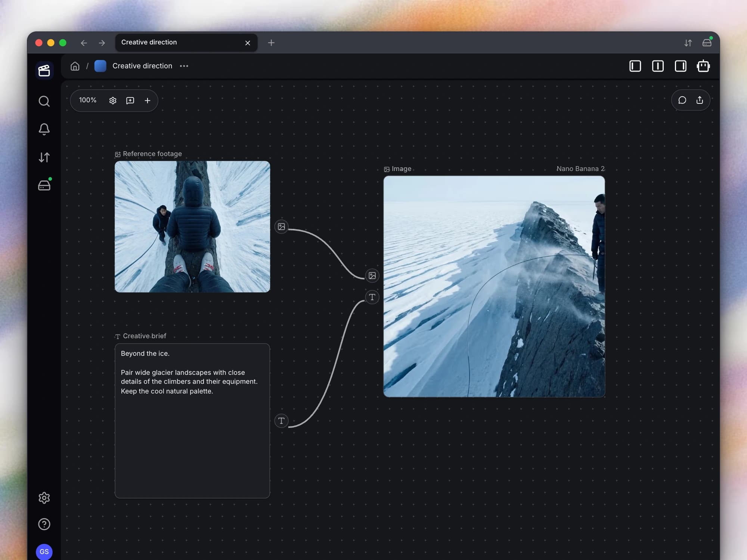The image size is (747, 560).
Task: Navigate back with the left arrow
Action: 84,43
